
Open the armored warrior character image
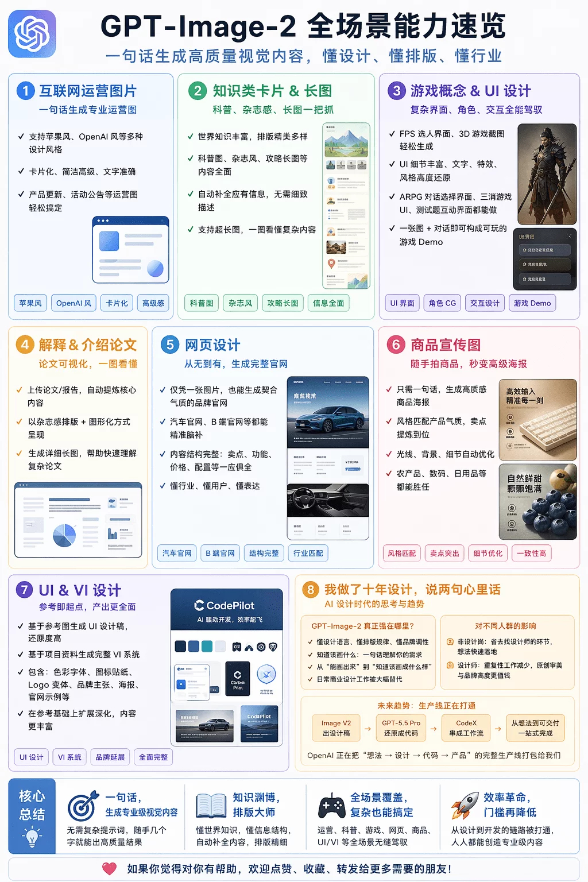coord(547,174)
